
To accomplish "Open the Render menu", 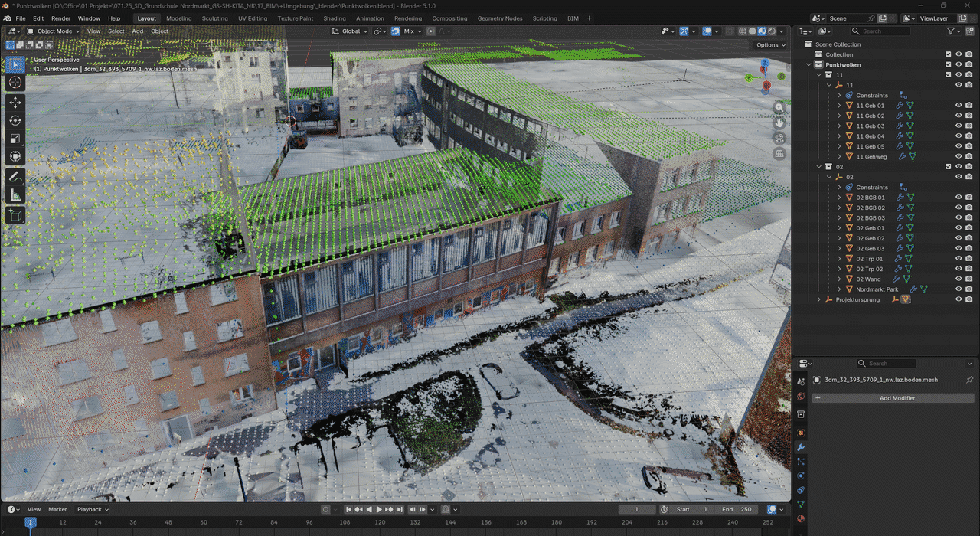I will [x=60, y=18].
